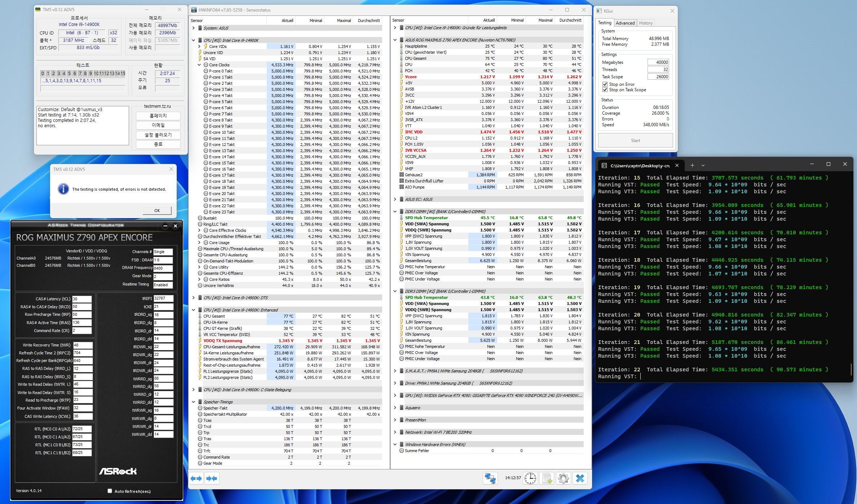857x504 pixels.
Task: Expand the System: ASUS sensor group
Action: point(194,28)
